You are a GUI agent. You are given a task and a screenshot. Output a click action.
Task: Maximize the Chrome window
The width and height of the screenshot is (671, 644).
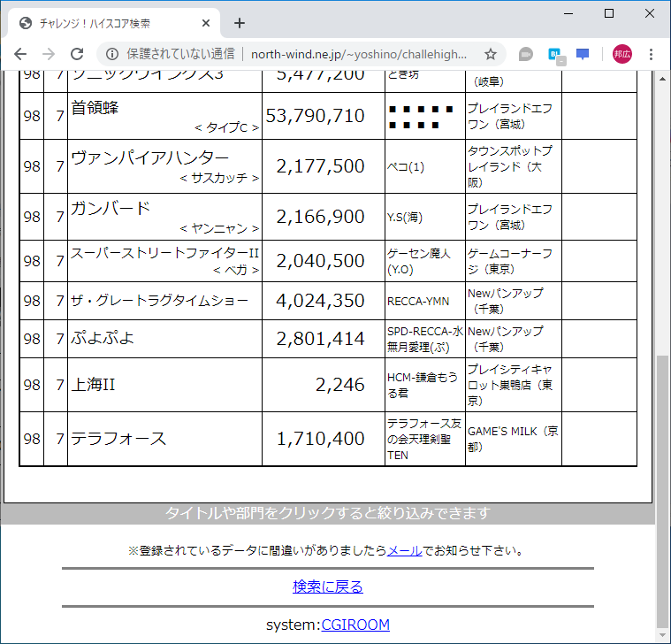[x=609, y=13]
